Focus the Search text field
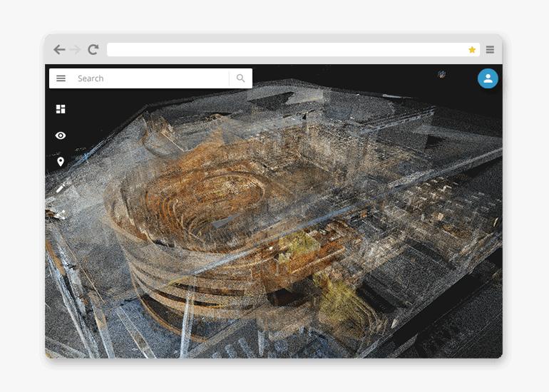 150,78
